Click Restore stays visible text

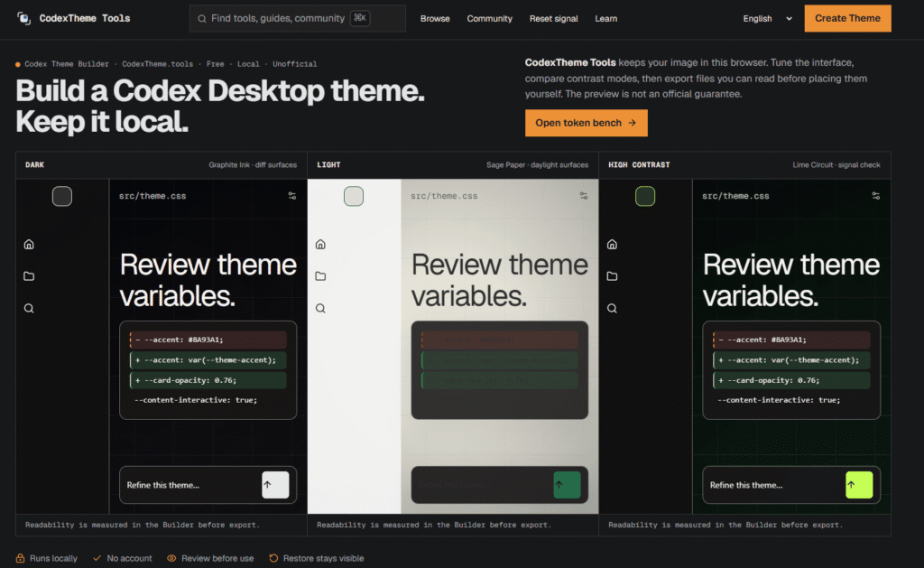point(324,558)
